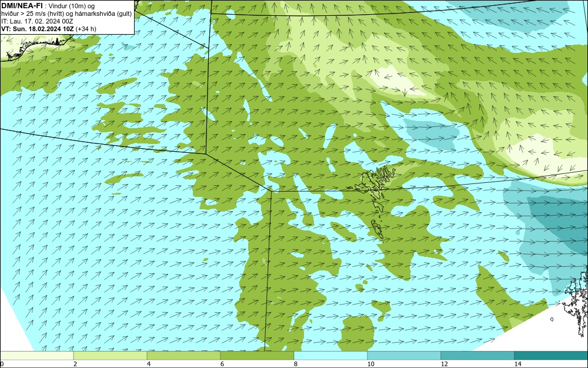The height and width of the screenshot is (368, 588).
Task: Click the 8–10 m/s light cyan swatch
Action: pyautogui.click(x=330, y=356)
